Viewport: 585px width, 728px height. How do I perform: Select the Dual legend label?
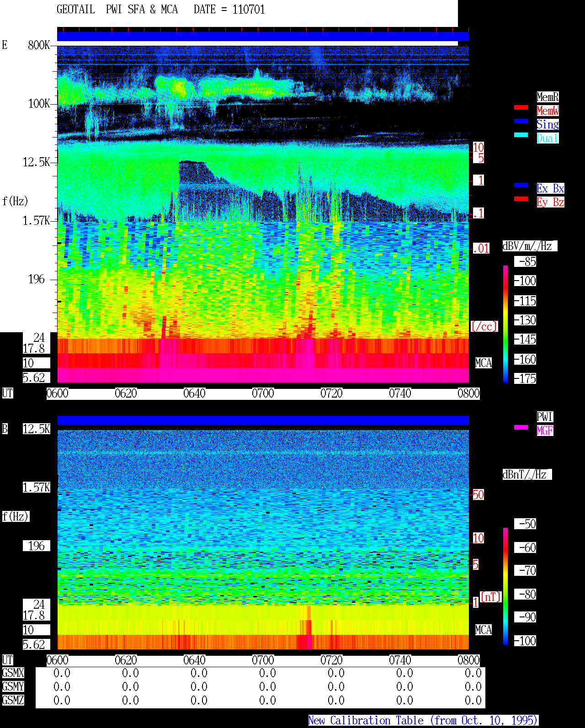pyautogui.click(x=548, y=138)
